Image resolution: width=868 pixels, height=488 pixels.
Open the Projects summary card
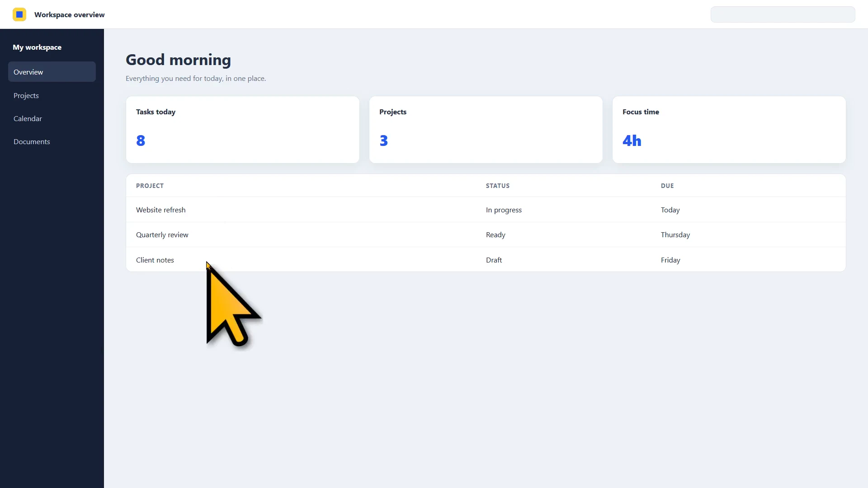pyautogui.click(x=486, y=130)
